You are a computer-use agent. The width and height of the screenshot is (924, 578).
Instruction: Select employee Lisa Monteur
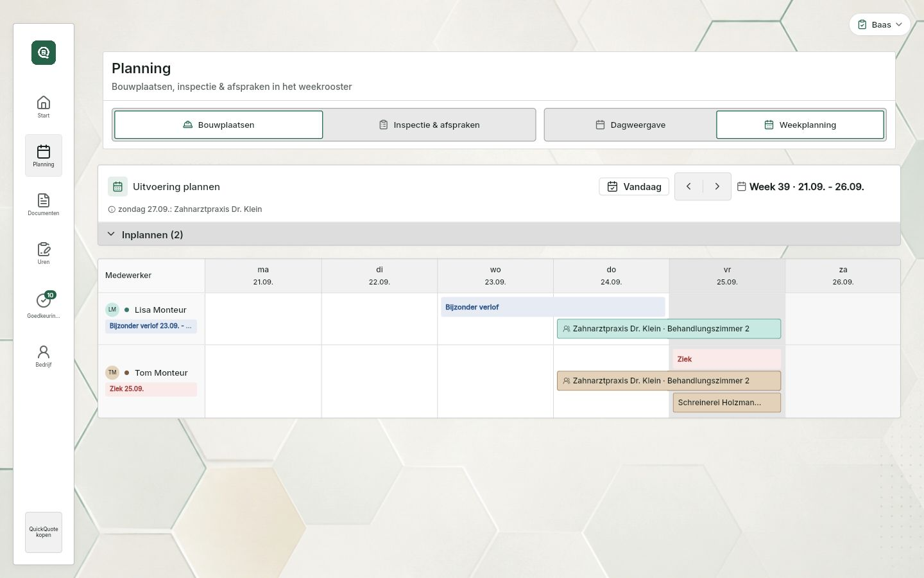click(x=160, y=310)
